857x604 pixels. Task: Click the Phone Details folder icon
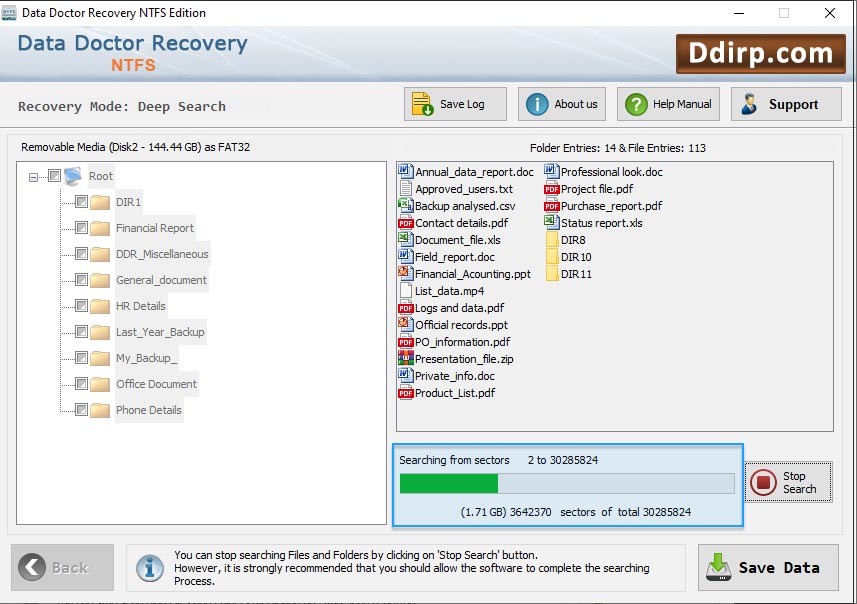click(x=100, y=410)
